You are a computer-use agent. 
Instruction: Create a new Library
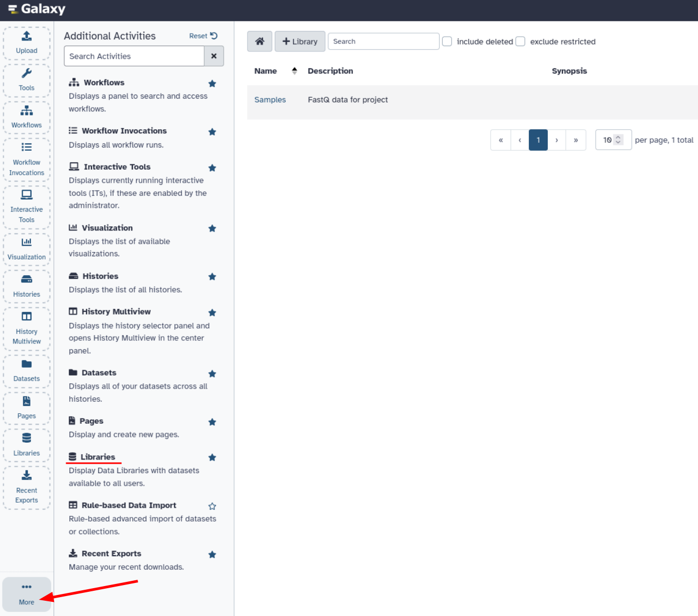(300, 41)
